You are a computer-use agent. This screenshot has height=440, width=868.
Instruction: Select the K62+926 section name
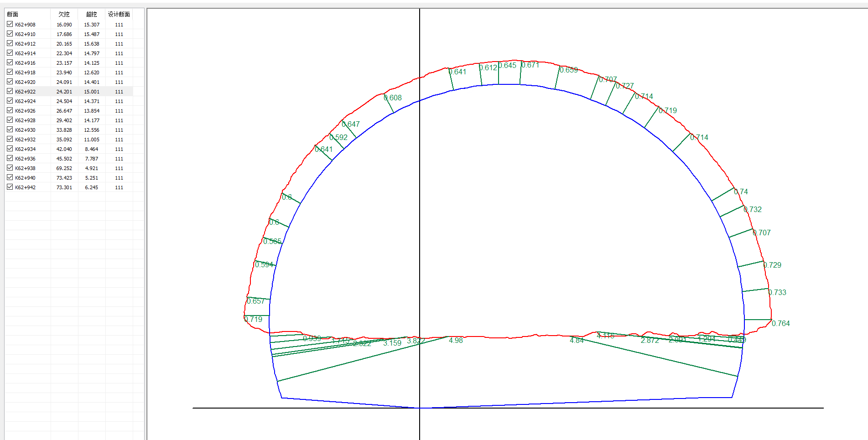pyautogui.click(x=25, y=111)
